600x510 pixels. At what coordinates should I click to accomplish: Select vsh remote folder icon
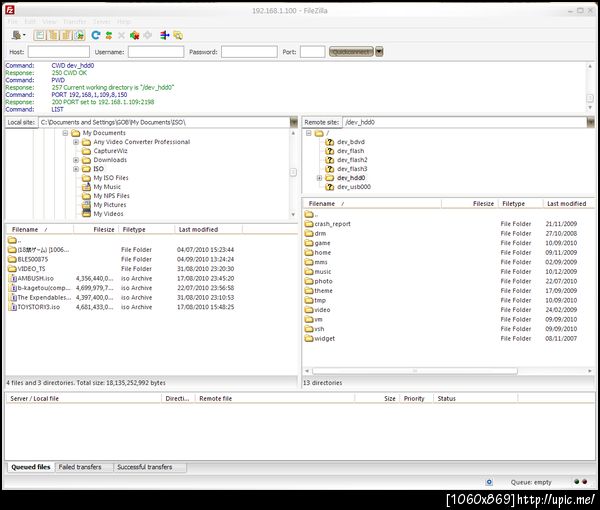coord(309,329)
